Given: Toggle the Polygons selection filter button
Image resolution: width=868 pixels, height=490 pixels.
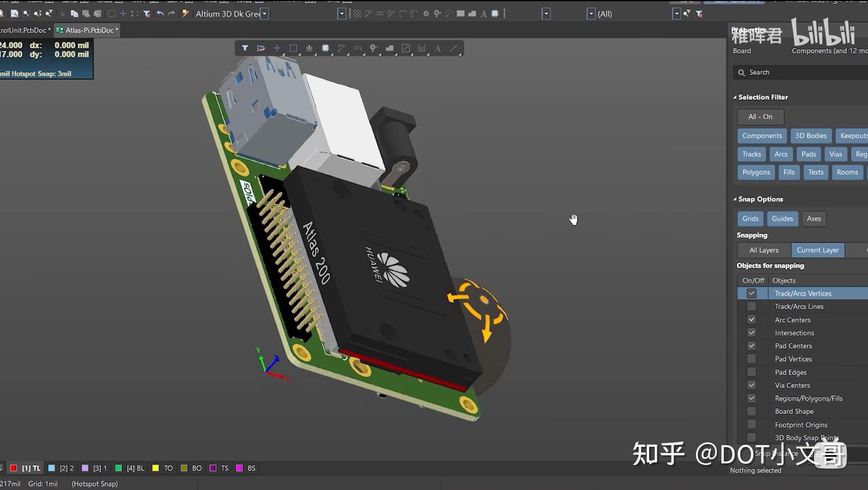Looking at the screenshot, I should click(x=756, y=172).
